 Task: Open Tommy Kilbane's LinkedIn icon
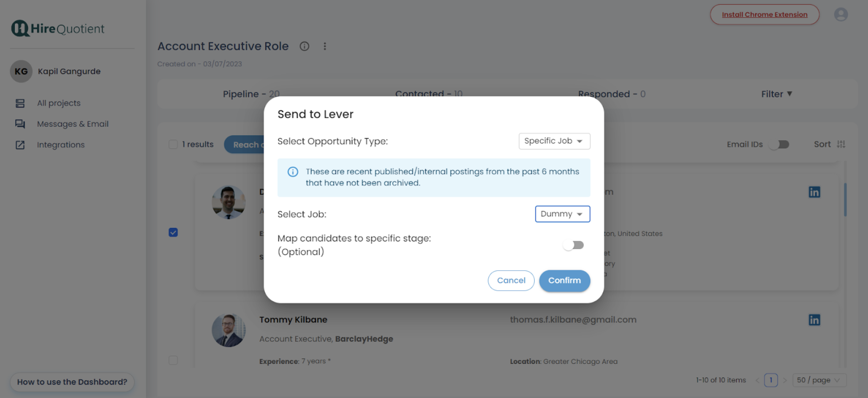[x=814, y=320]
